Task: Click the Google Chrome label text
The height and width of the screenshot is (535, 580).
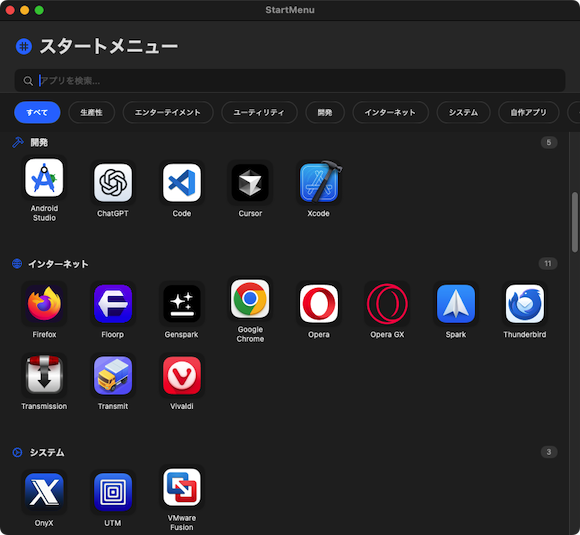Action: click(x=250, y=334)
